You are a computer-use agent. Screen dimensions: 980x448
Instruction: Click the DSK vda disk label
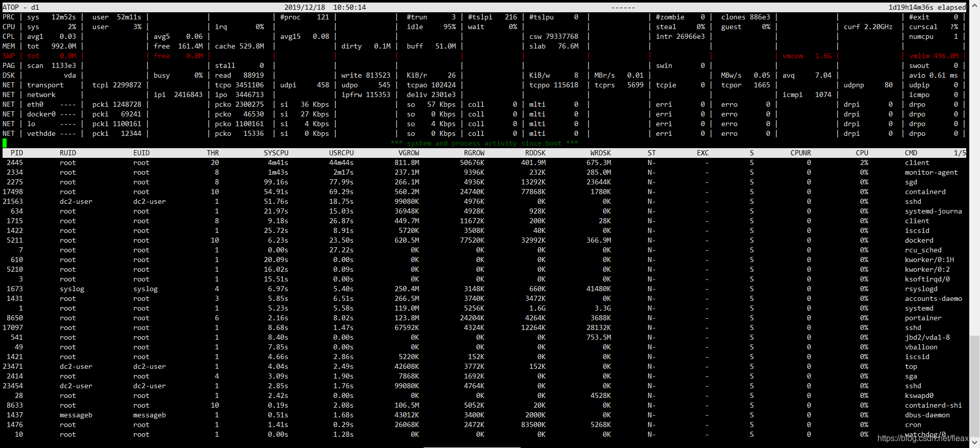pos(70,75)
